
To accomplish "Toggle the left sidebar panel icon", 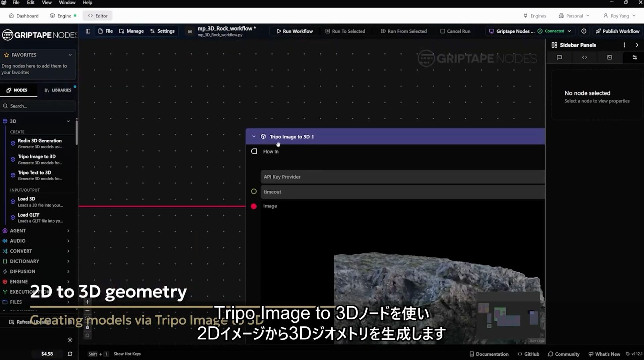I will click(x=88, y=31).
